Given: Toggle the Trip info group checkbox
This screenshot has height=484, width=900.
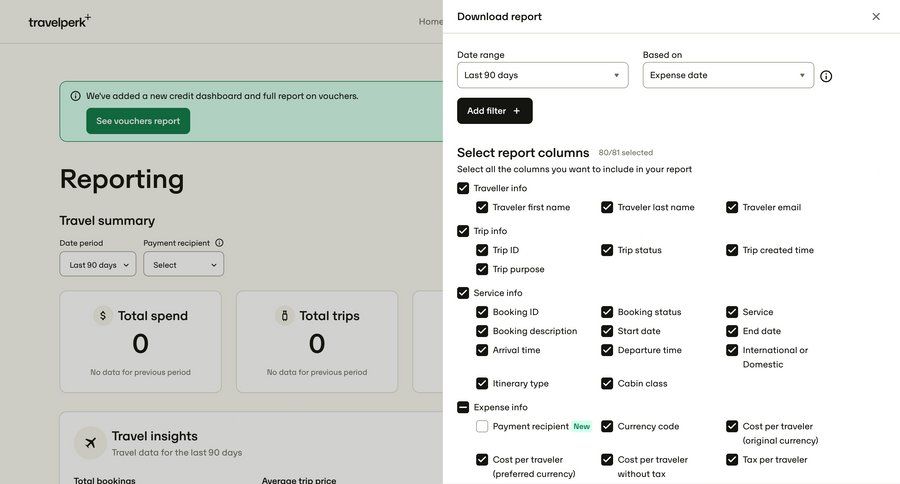Looking at the screenshot, I should point(463,231).
